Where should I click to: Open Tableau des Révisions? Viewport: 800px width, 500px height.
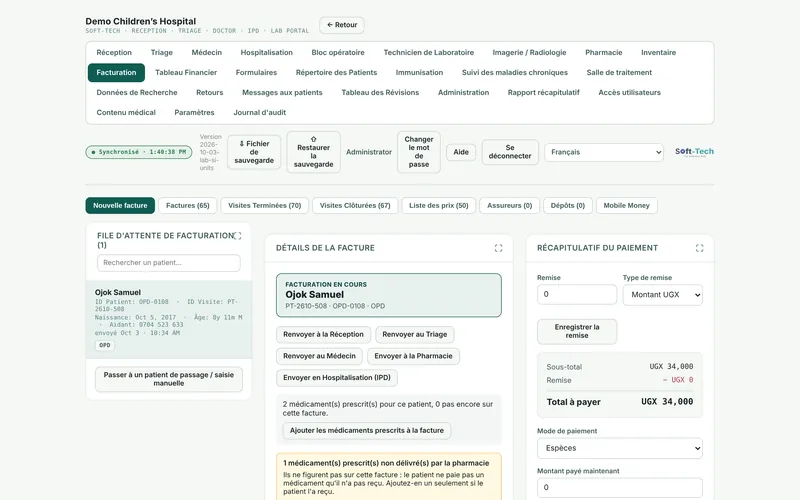[380, 92]
